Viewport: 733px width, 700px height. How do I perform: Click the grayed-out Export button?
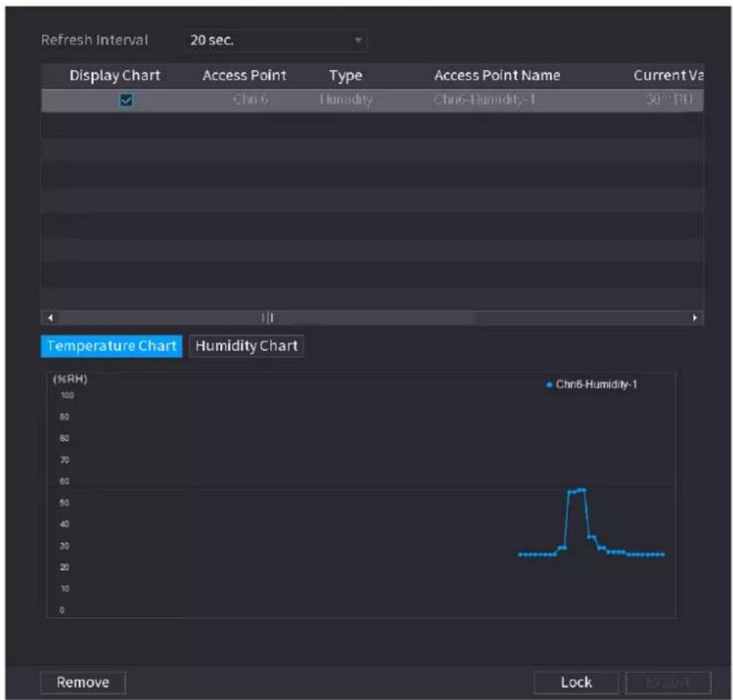tap(668, 682)
